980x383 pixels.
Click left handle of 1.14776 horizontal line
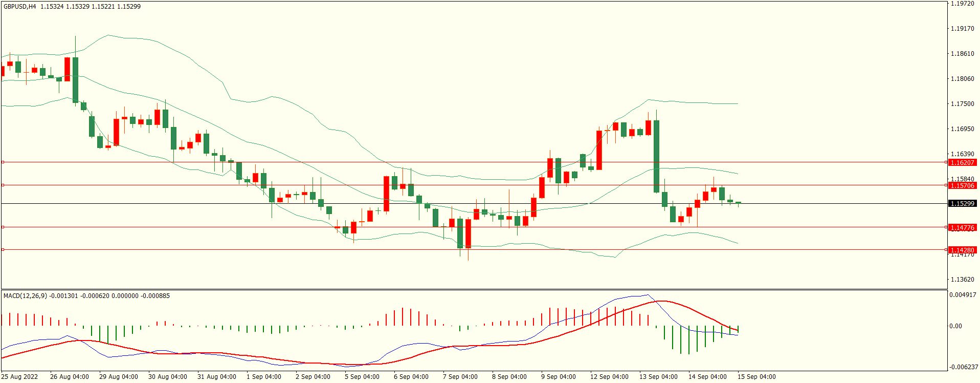(x=3, y=227)
